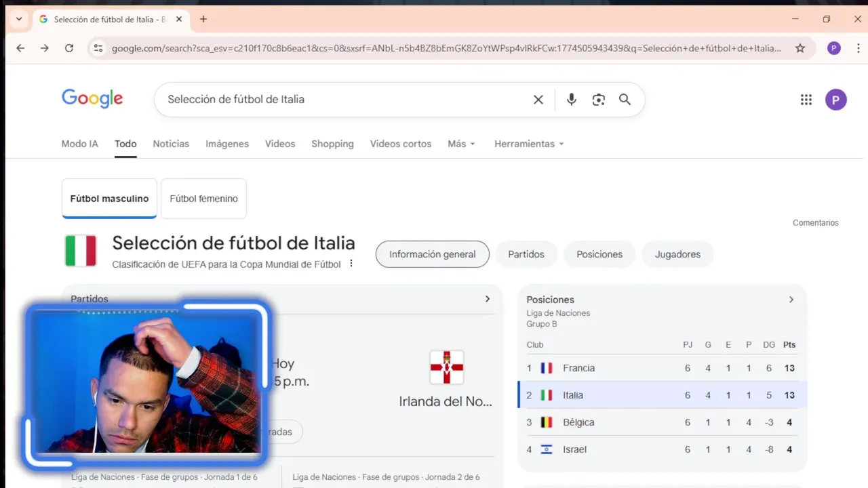Open the Videos tab

[280, 144]
